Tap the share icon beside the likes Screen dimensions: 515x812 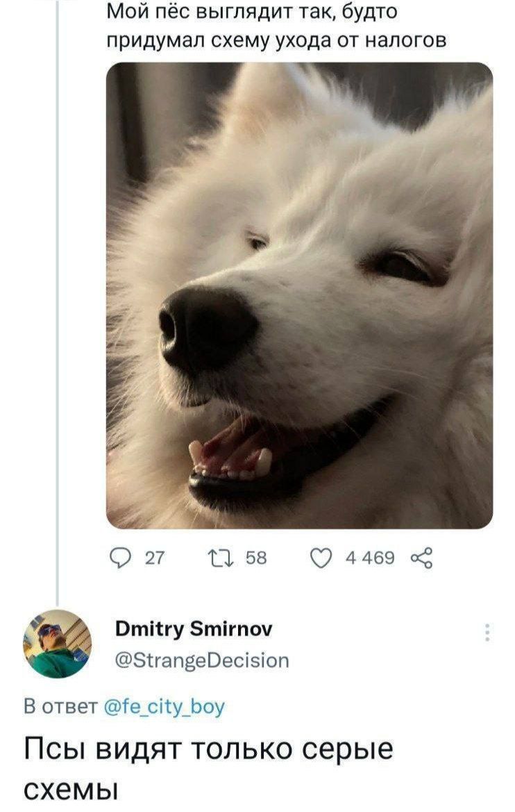point(421,557)
